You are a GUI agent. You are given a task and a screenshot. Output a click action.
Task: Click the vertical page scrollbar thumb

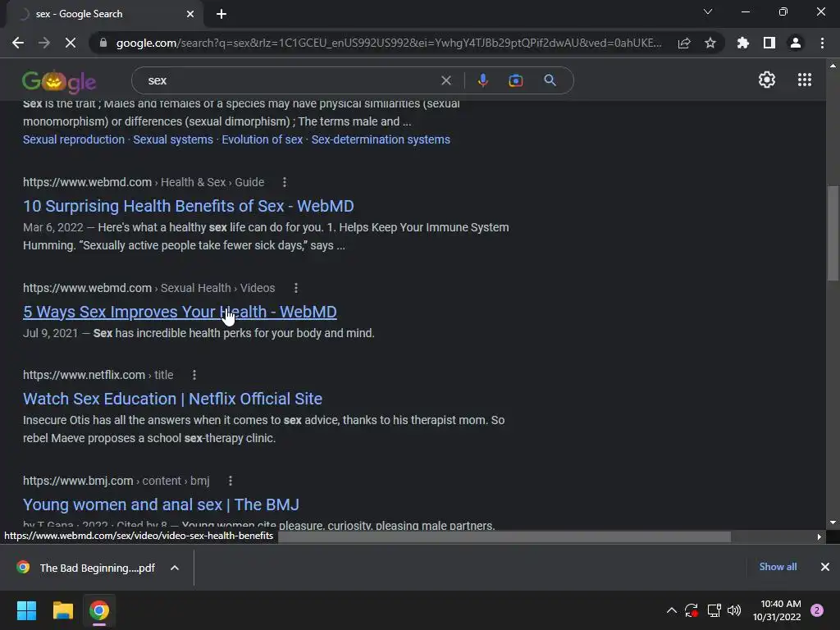[833, 232]
